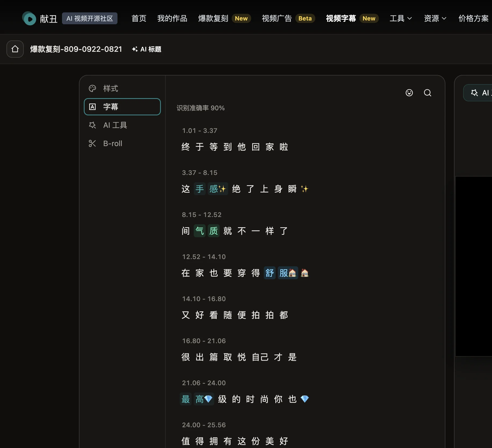Image resolution: width=492 pixels, height=448 pixels.
Task: Open 价格方案 pricing link
Action: 473,18
